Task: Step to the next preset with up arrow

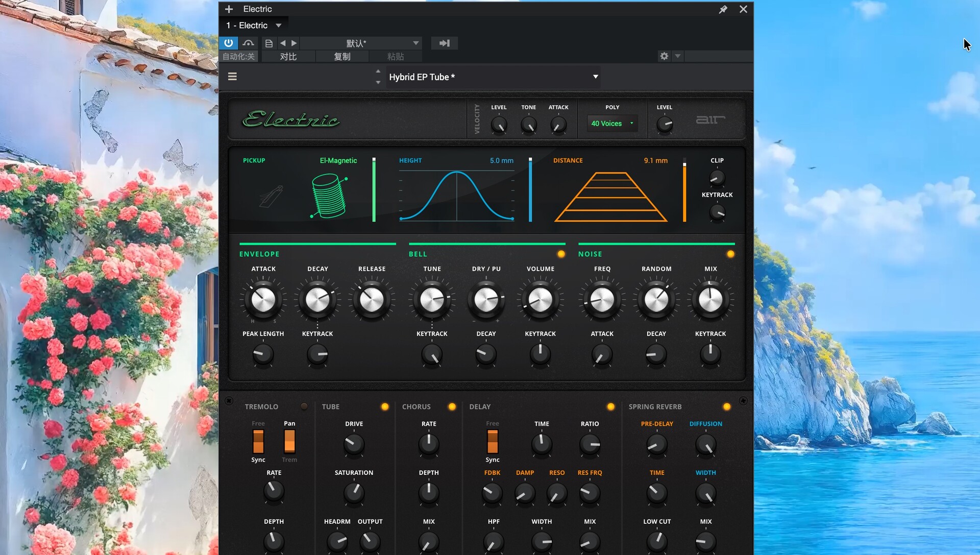Action: pyautogui.click(x=378, y=71)
